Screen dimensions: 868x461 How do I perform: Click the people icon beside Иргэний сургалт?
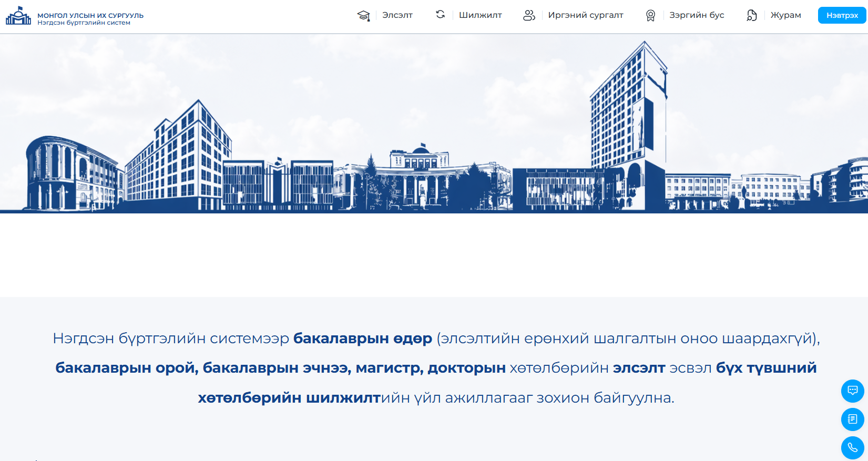(x=529, y=15)
